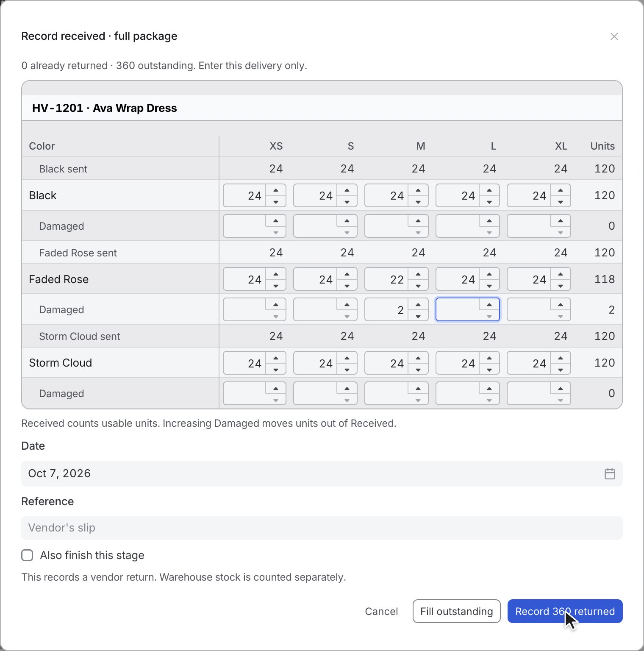Increase Faded Rose Damaged M count
Image resolution: width=644 pixels, height=651 pixels.
click(x=418, y=304)
